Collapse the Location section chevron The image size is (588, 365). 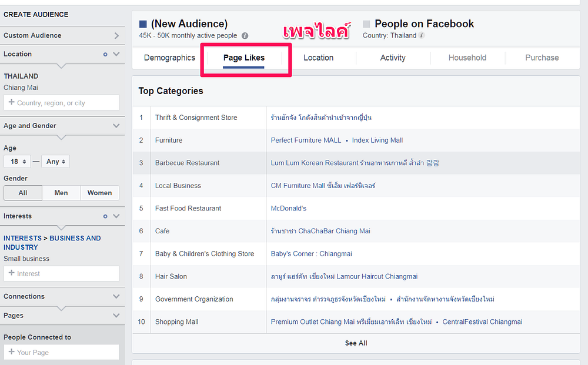click(x=116, y=54)
